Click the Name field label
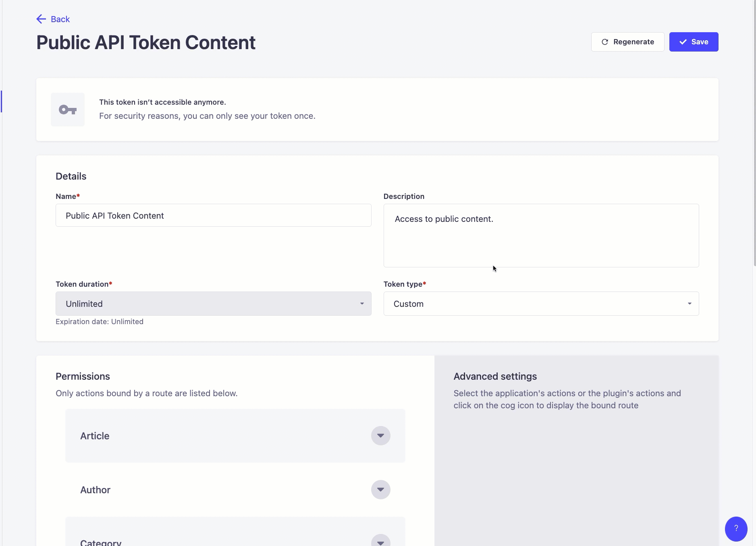The width and height of the screenshot is (756, 546). click(x=68, y=196)
